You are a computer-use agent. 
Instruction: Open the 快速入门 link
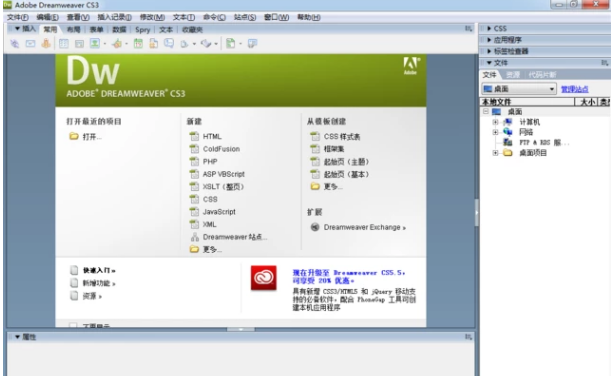tap(99, 270)
